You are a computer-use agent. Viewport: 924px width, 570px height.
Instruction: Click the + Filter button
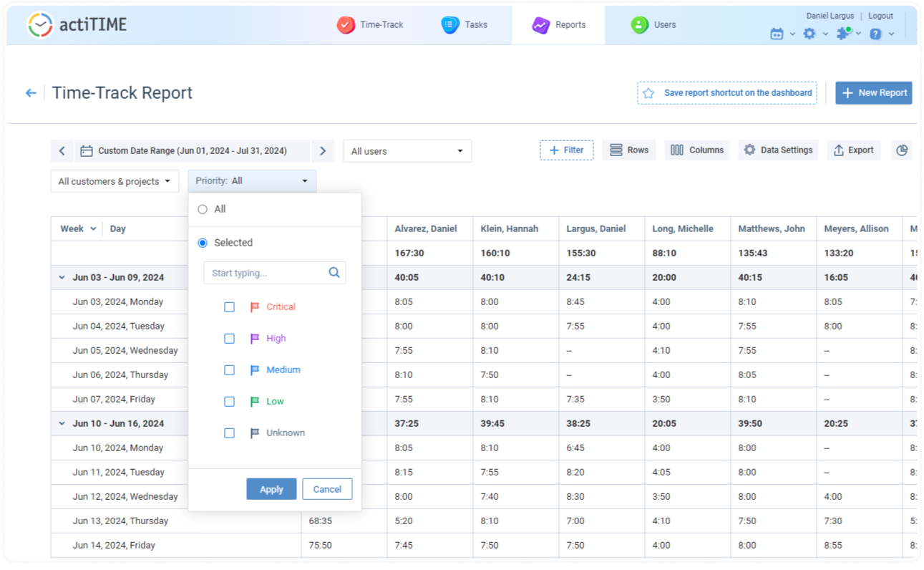[567, 150]
